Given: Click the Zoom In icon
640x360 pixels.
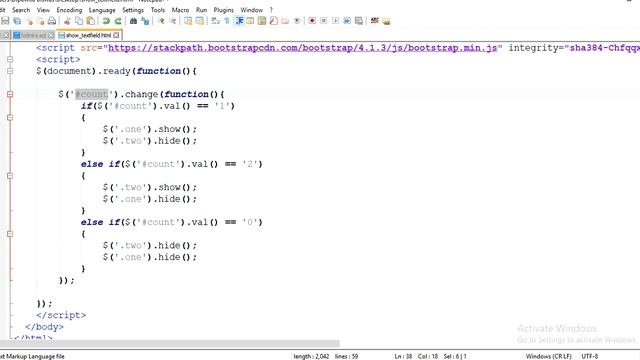Looking at the screenshot, I should click(161, 21).
